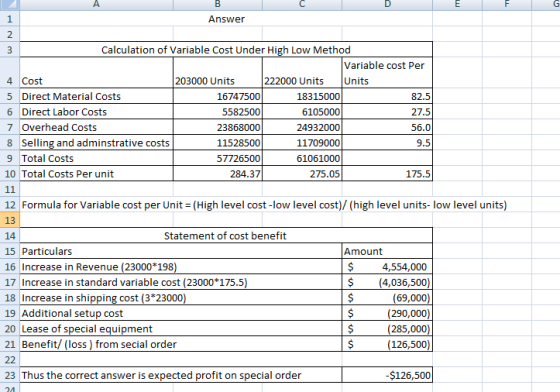
Task: Click 'Statement of cost benefit' heading
Action: [226, 236]
